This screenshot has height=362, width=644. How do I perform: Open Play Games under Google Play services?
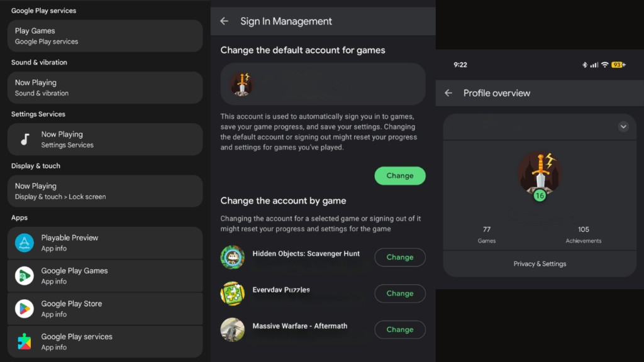[x=104, y=36]
